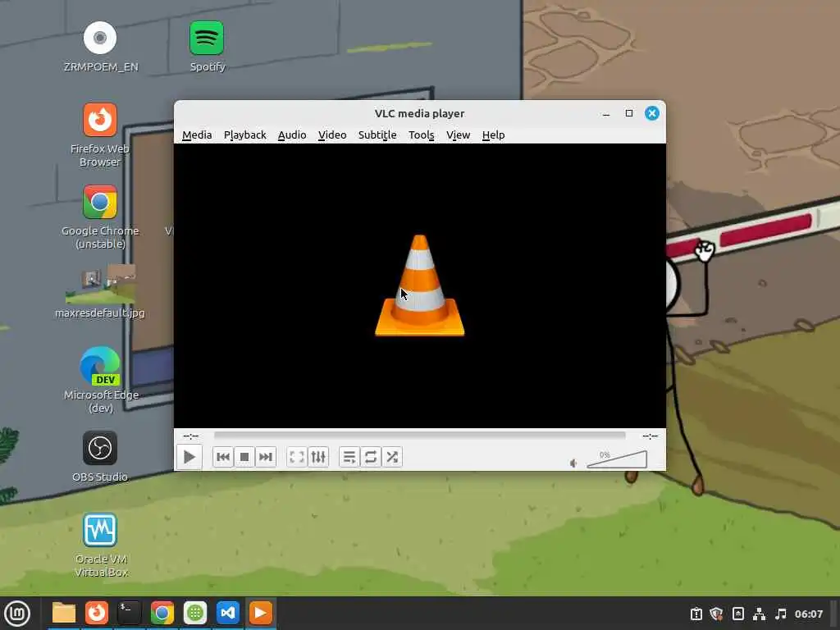Viewport: 840px width, 630px height.
Task: Open the Video menu
Action: pyautogui.click(x=332, y=135)
